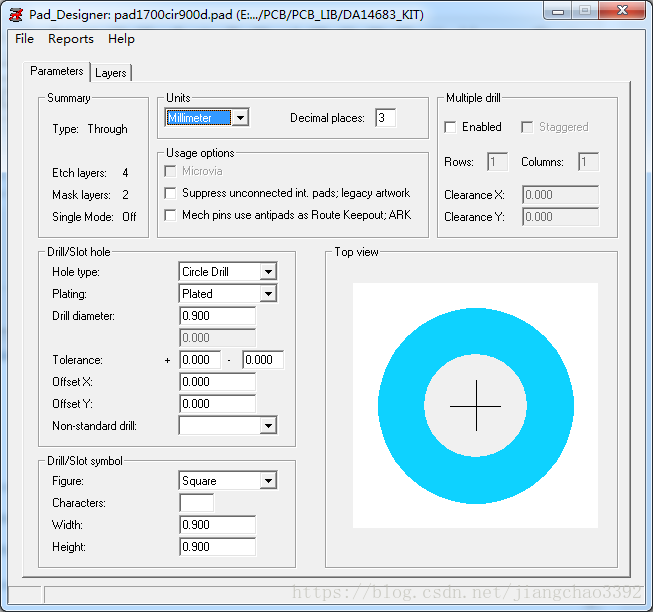The image size is (653, 612).
Task: Click the Drill diameter input field
Action: pyautogui.click(x=217, y=316)
